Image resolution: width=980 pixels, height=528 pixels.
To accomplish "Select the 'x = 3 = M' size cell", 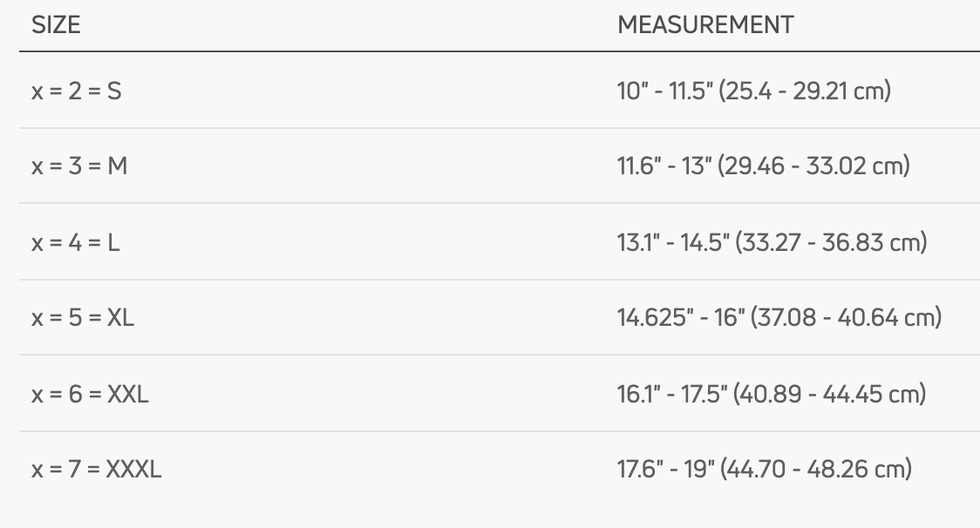I will (x=79, y=166).
